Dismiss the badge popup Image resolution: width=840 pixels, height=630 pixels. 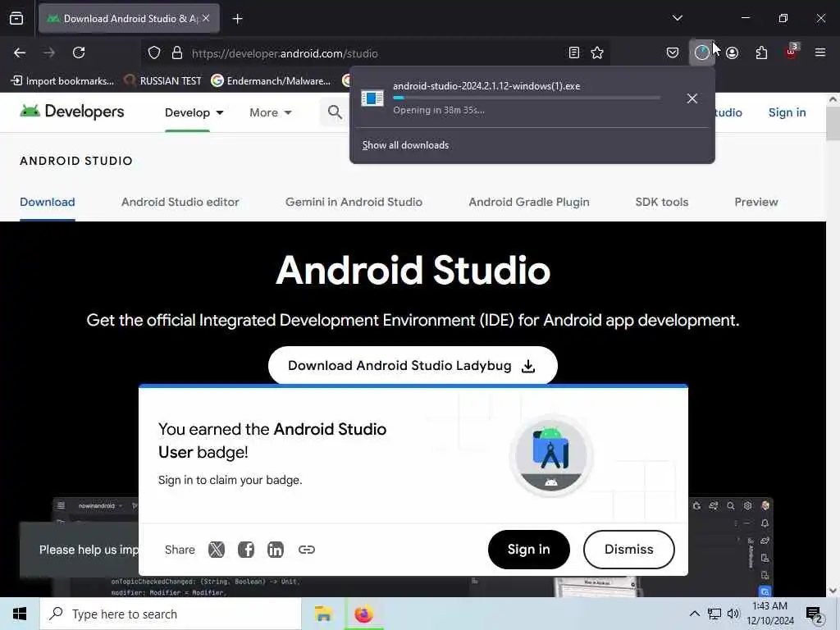tap(629, 549)
